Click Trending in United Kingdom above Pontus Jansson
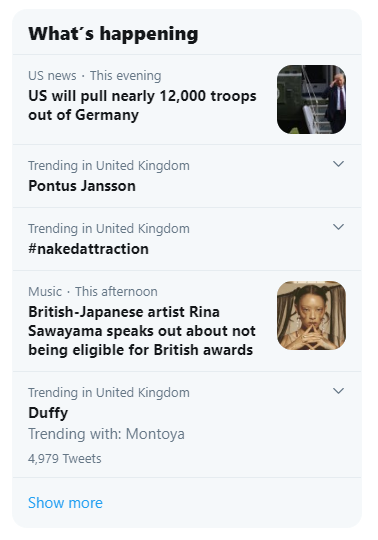The height and width of the screenshot is (540, 378). tap(109, 166)
